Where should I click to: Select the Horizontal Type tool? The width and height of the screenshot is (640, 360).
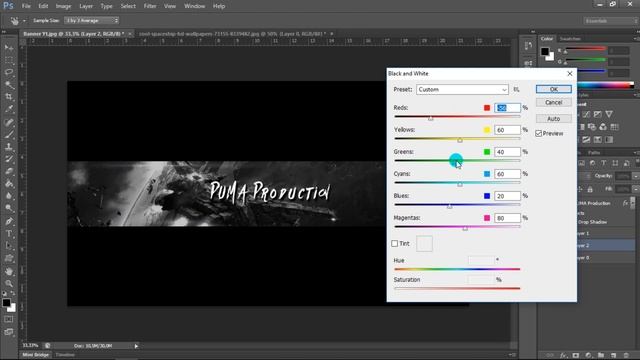click(x=9, y=233)
